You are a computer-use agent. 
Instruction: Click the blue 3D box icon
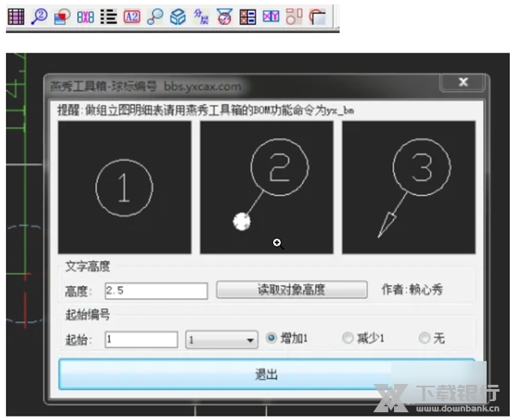pyautogui.click(x=178, y=17)
